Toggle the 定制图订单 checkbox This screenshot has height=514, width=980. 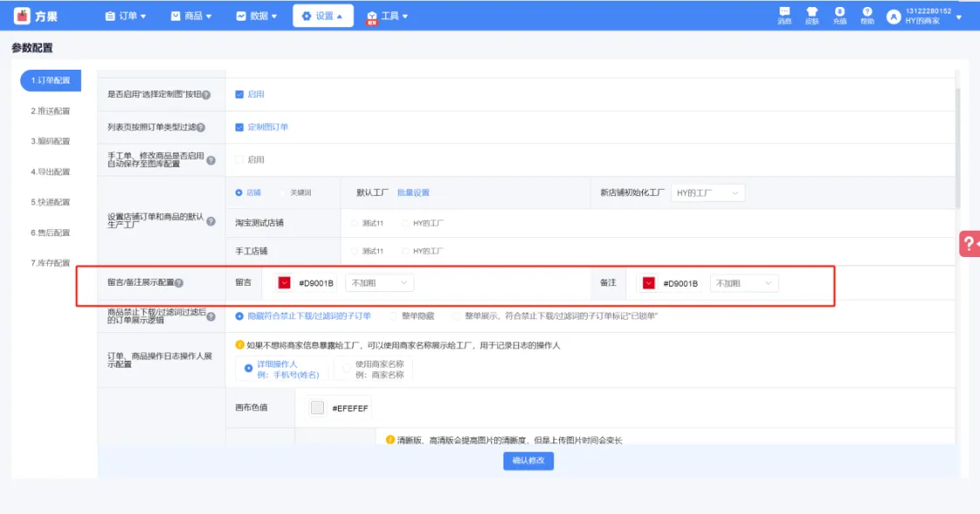240,126
